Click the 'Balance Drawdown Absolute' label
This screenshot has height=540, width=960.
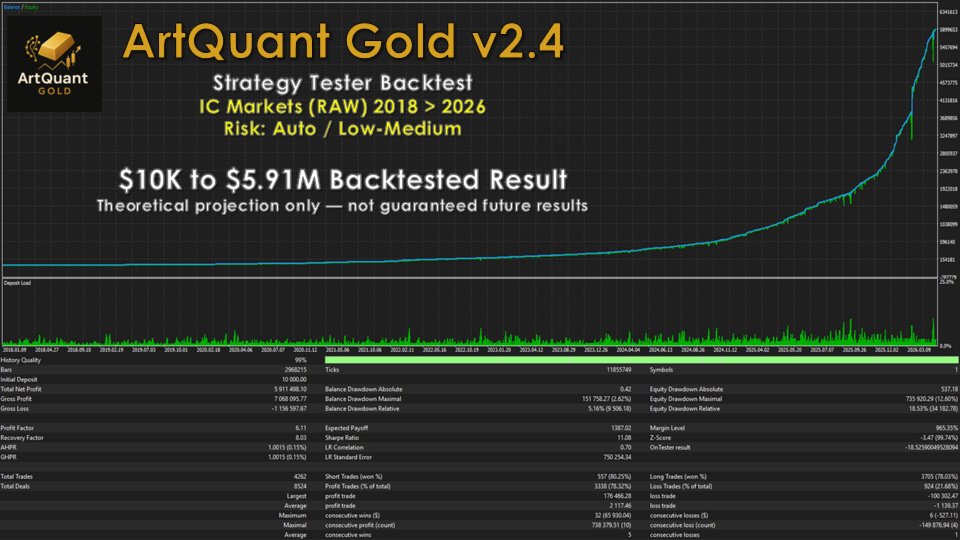pos(364,389)
